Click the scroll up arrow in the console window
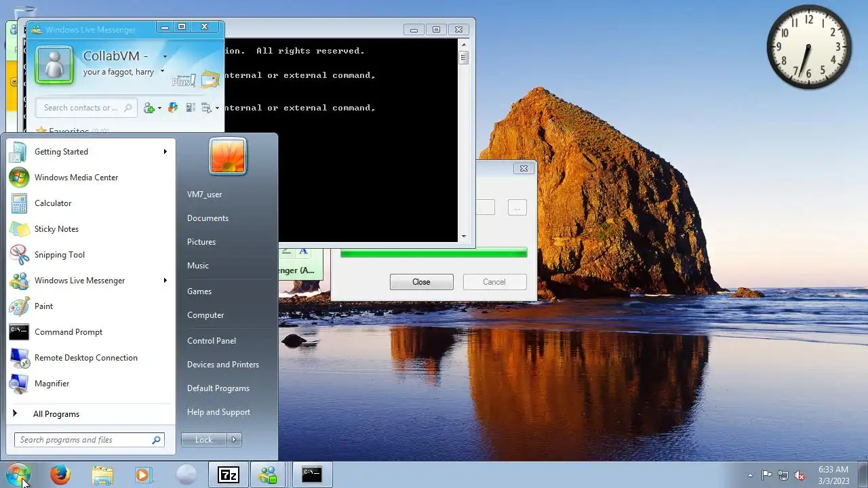868x488 pixels. coord(464,45)
